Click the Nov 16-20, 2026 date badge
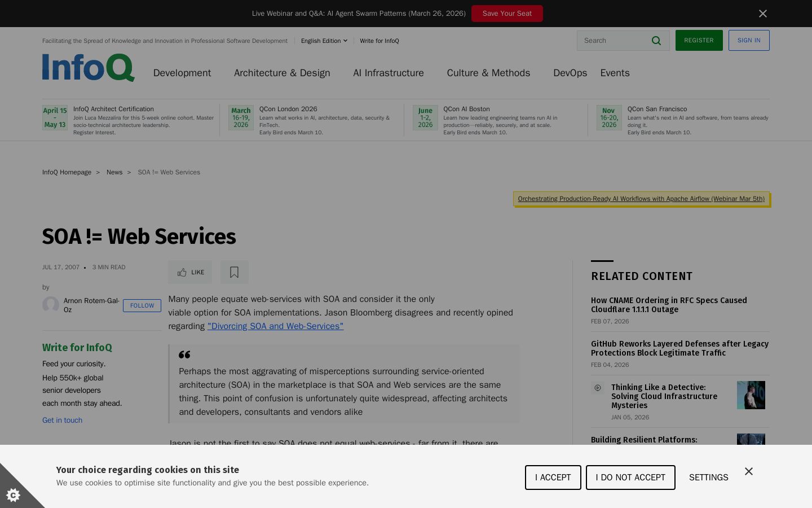Screen dimensions: 812x508 [609, 117]
